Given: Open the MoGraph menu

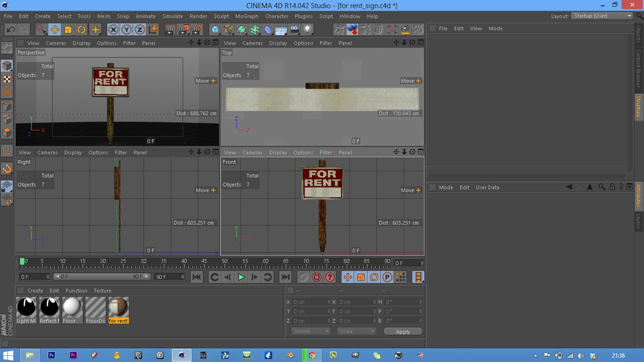Looking at the screenshot, I should point(247,16).
